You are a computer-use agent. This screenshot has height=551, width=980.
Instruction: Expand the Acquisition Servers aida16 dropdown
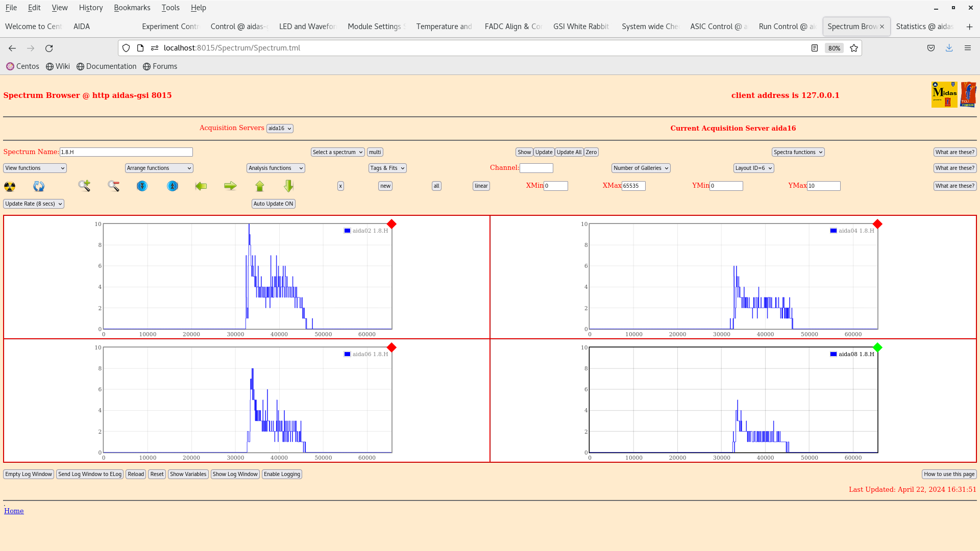click(x=280, y=129)
